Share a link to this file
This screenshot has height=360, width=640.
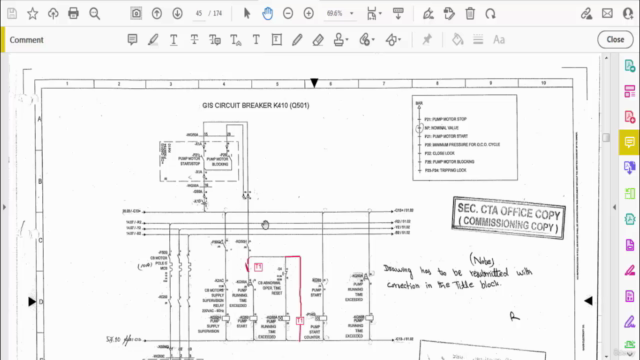[x=587, y=13]
